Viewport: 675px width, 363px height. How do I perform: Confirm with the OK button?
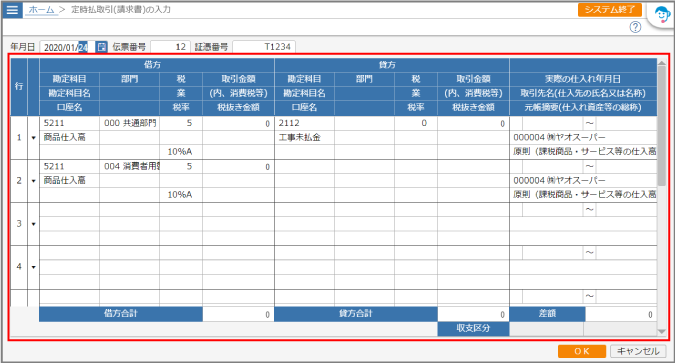(582, 351)
